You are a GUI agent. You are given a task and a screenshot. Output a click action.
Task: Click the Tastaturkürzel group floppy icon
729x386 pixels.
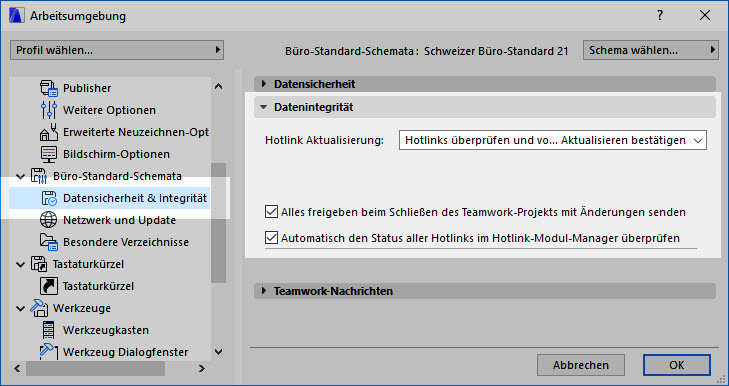click(x=39, y=264)
